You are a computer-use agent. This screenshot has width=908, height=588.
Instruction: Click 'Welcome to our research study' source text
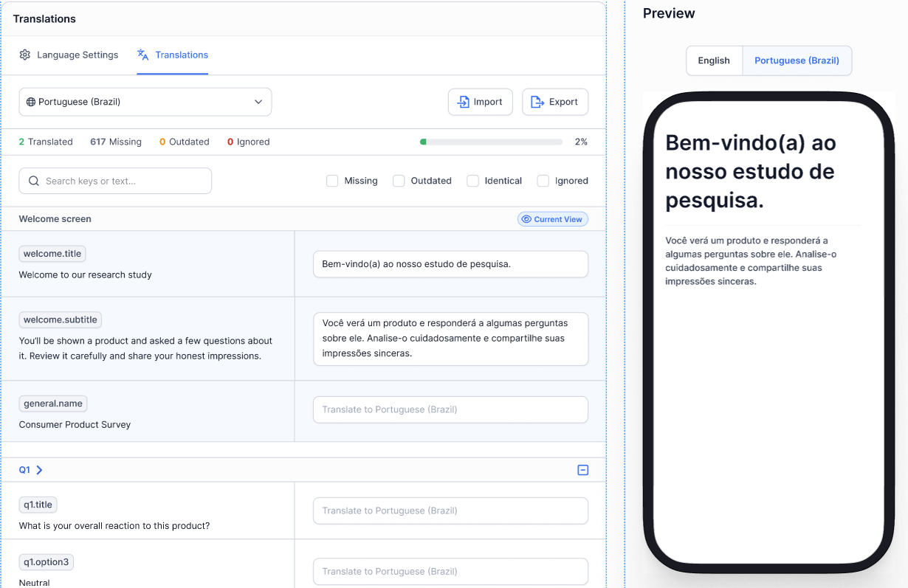pos(86,274)
